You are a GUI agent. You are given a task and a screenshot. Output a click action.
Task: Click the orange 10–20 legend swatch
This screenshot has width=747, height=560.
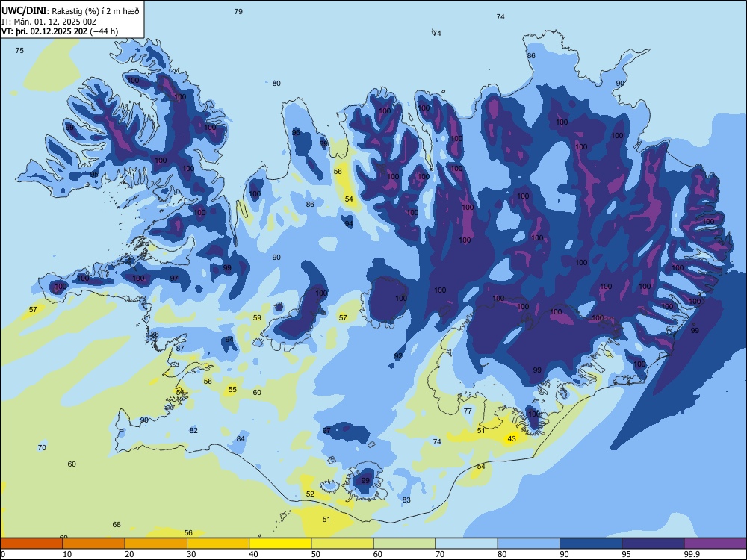tap(94, 544)
